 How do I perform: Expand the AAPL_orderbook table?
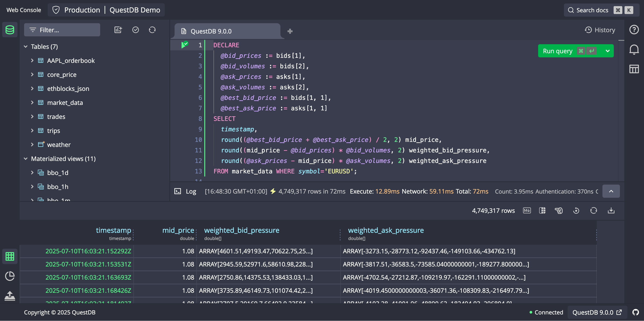pos(32,61)
